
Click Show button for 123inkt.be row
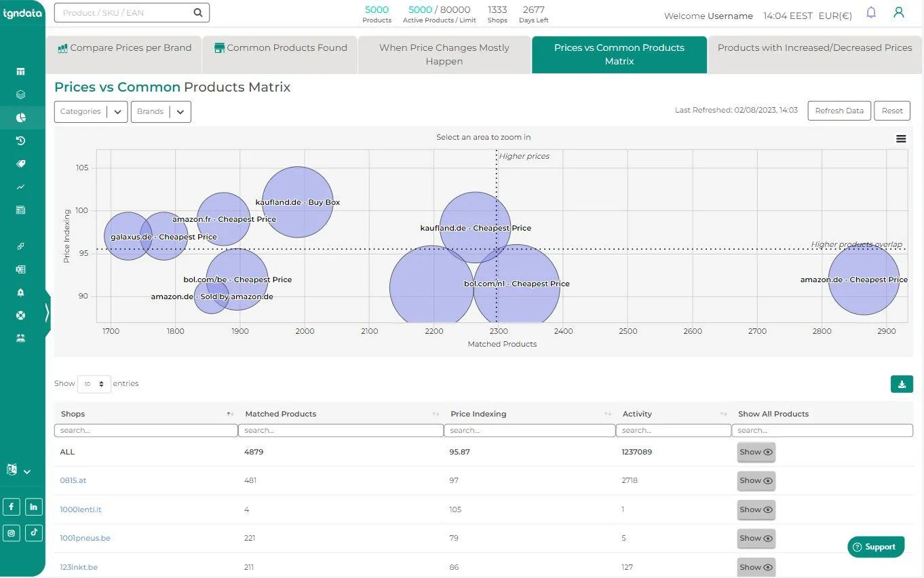756,567
